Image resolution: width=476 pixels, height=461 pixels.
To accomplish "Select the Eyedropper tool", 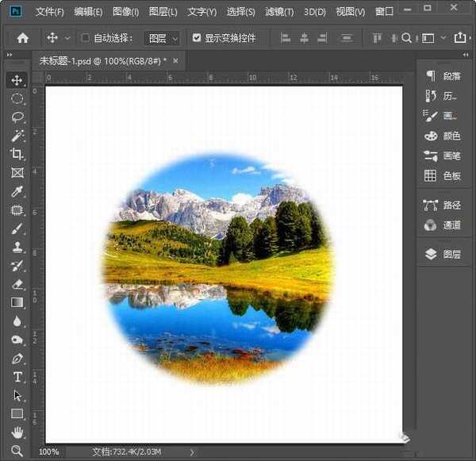I will (x=17, y=191).
